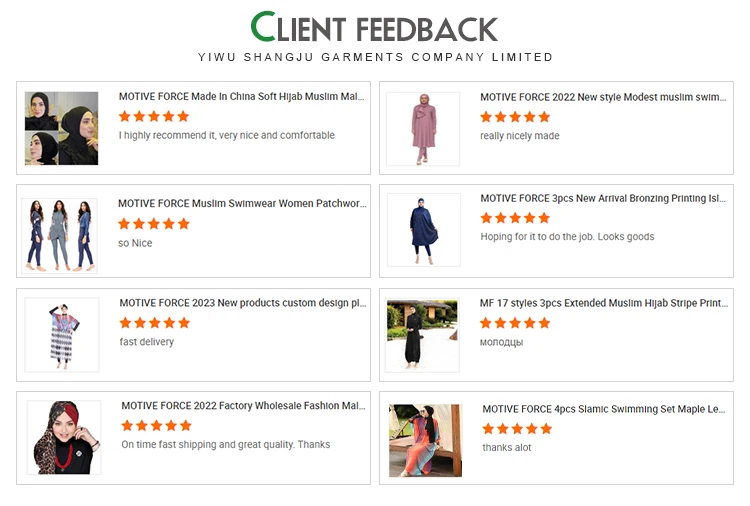Open 'MOTIVE FORCE Made In China Soft Hijab' title
The image size is (750, 506).
(x=242, y=96)
